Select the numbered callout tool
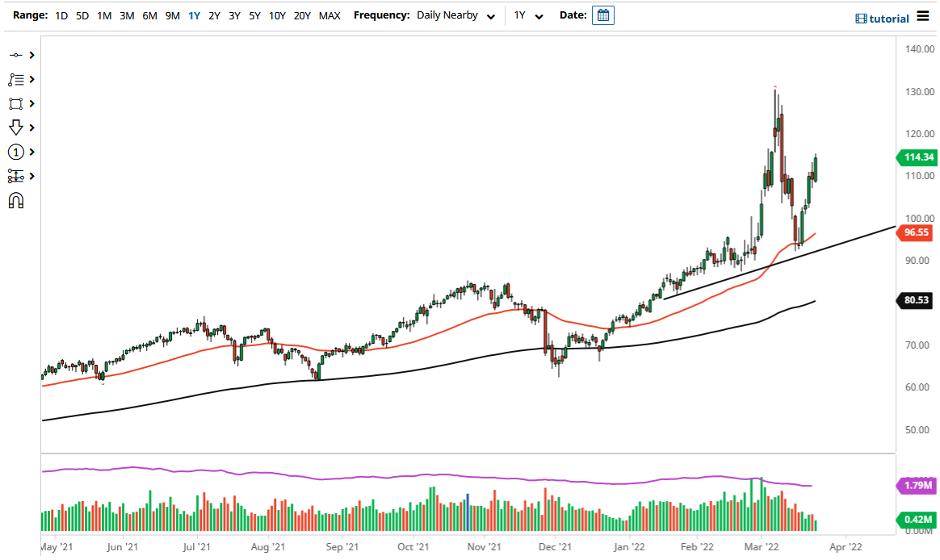Viewport: 940px width, 560px height. coord(16,152)
